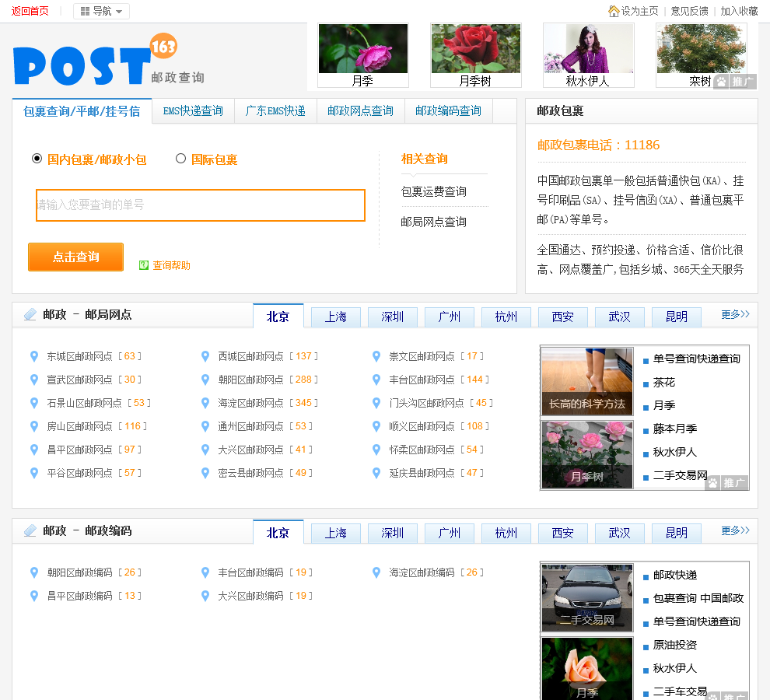Click the 包裹查询 中国邮政 ad link
The image size is (770, 700).
(x=698, y=598)
